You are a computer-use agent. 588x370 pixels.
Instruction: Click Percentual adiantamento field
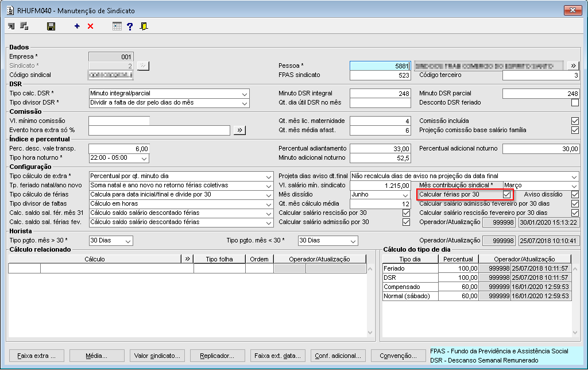pos(380,149)
